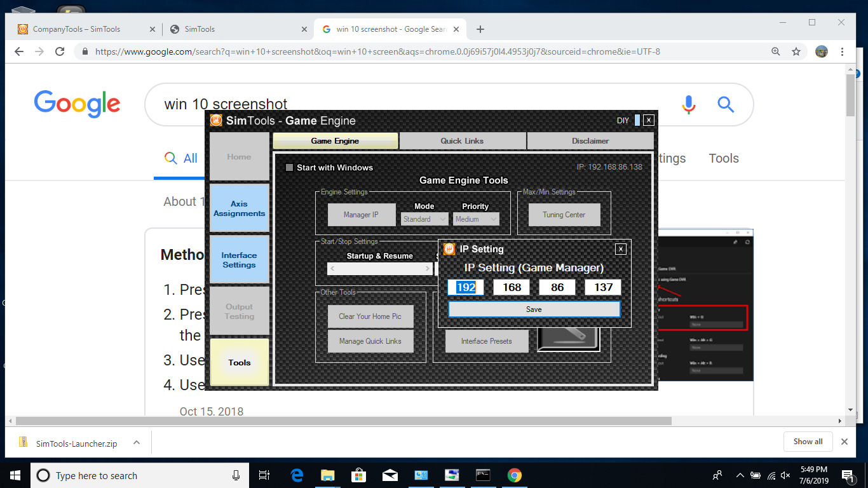This screenshot has width=868, height=488.
Task: Close the IP Setting dialog
Action: coord(621,249)
